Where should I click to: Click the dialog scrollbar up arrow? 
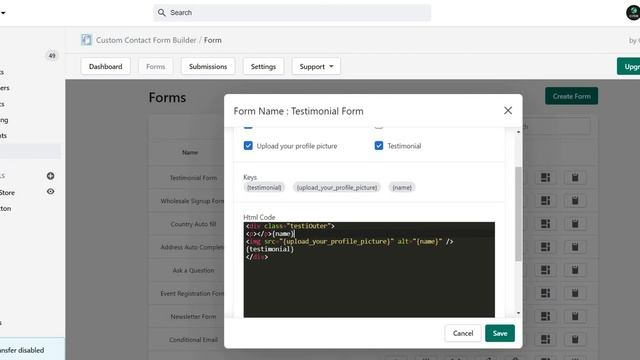(x=518, y=132)
